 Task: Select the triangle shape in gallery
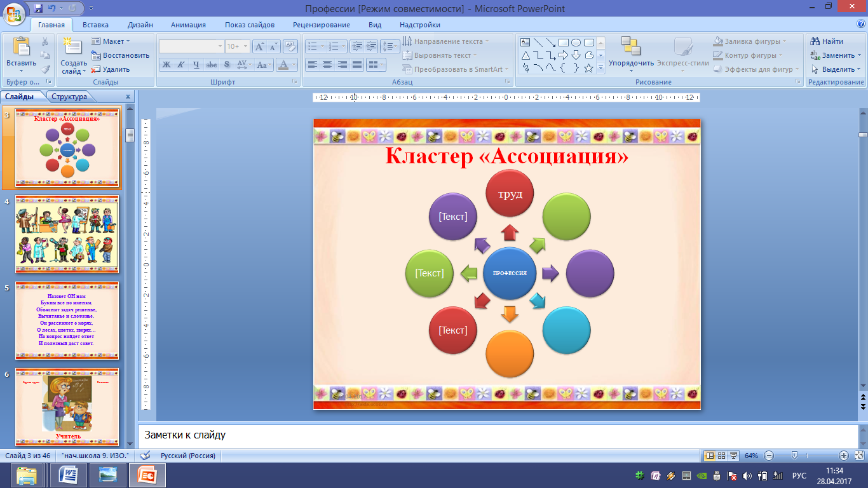coord(526,55)
